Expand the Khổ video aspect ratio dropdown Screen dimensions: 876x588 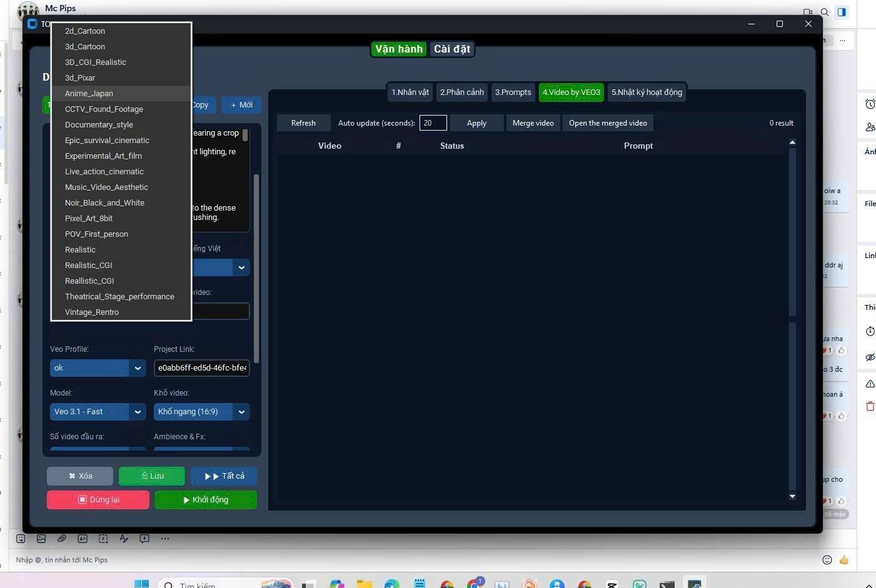point(241,412)
